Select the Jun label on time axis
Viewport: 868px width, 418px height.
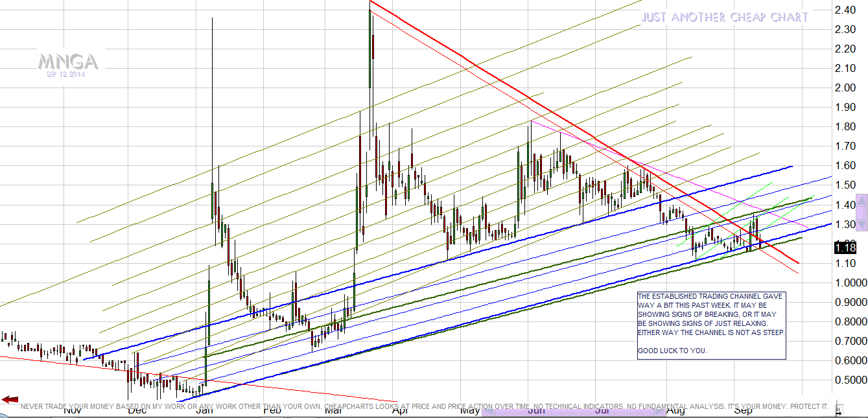(x=535, y=410)
